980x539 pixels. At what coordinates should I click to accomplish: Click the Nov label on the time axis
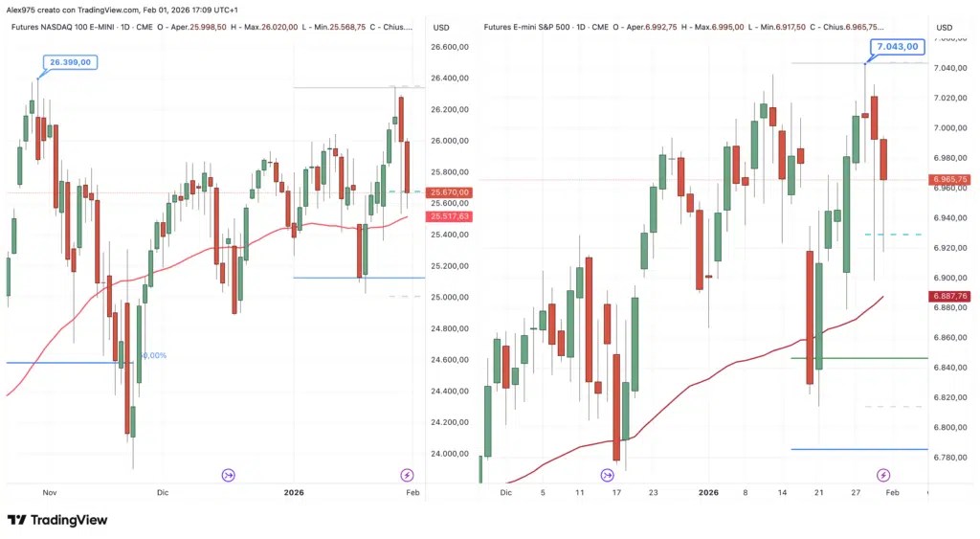click(x=50, y=492)
